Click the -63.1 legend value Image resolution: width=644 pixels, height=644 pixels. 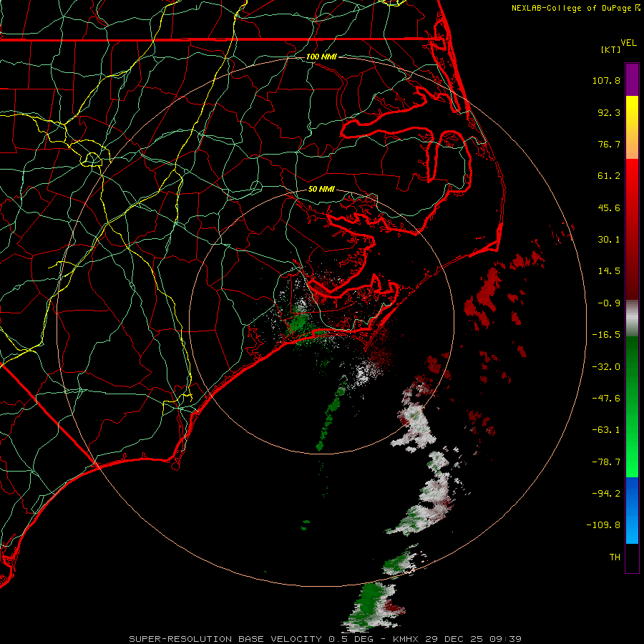pyautogui.click(x=606, y=430)
